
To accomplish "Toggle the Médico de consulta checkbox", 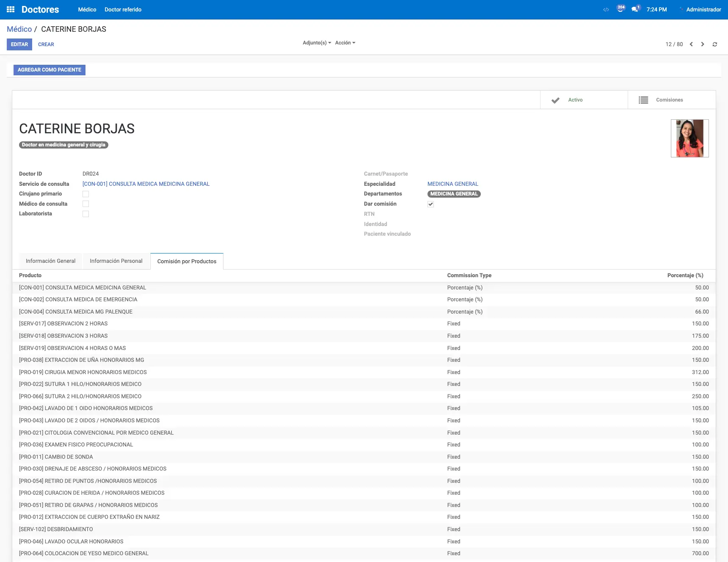I will pyautogui.click(x=86, y=204).
